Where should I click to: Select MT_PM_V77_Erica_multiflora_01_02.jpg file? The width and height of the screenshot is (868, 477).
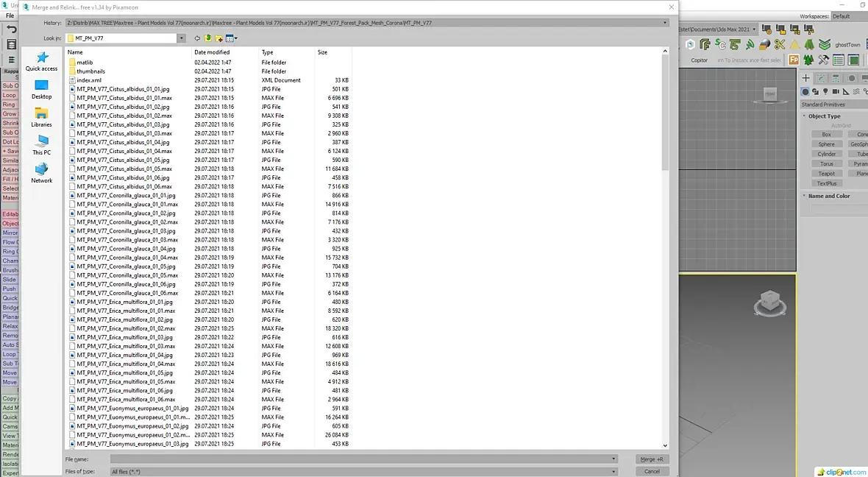[x=124, y=319]
